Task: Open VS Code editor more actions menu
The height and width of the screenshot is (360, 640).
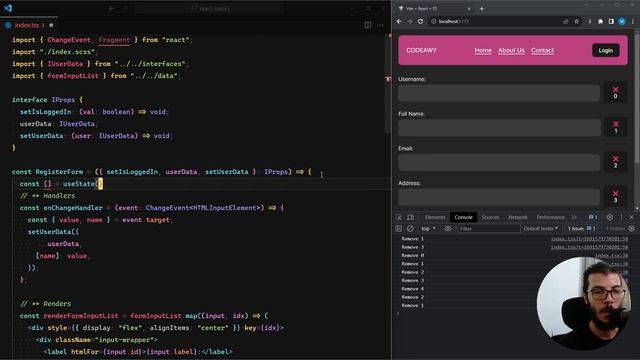Action: [x=380, y=25]
